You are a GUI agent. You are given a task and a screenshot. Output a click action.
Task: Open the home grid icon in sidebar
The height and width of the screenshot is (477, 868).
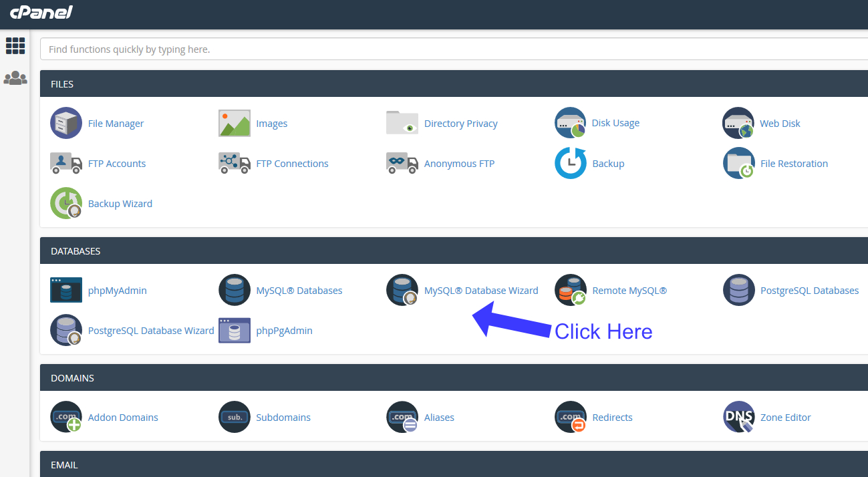(15, 45)
